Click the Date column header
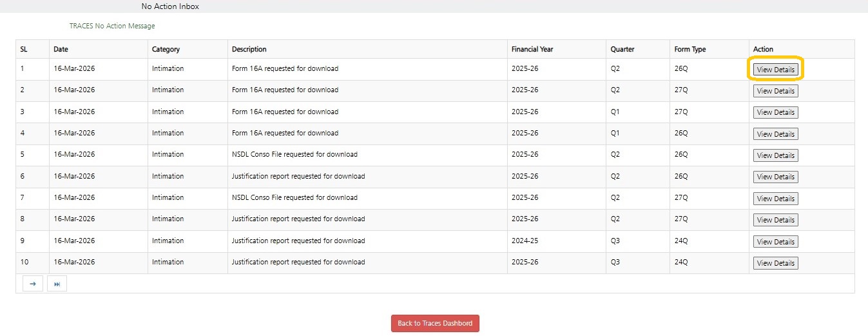The image size is (868, 336). tap(61, 49)
